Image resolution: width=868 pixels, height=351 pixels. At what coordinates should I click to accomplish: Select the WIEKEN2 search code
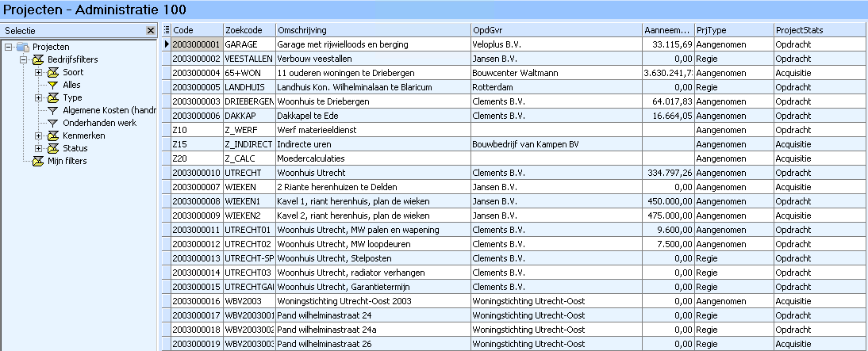tap(249, 216)
